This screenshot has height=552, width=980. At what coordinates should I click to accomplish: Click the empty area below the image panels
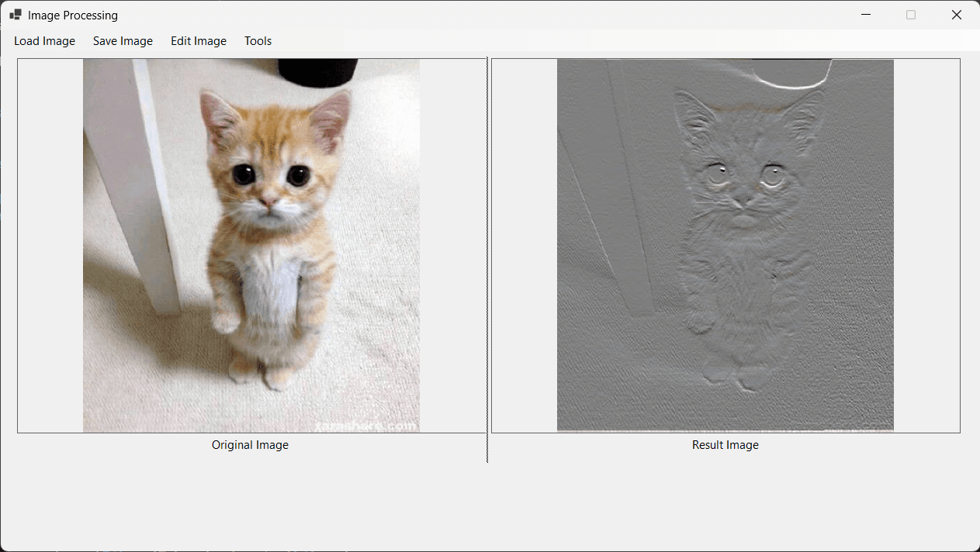coord(490,508)
